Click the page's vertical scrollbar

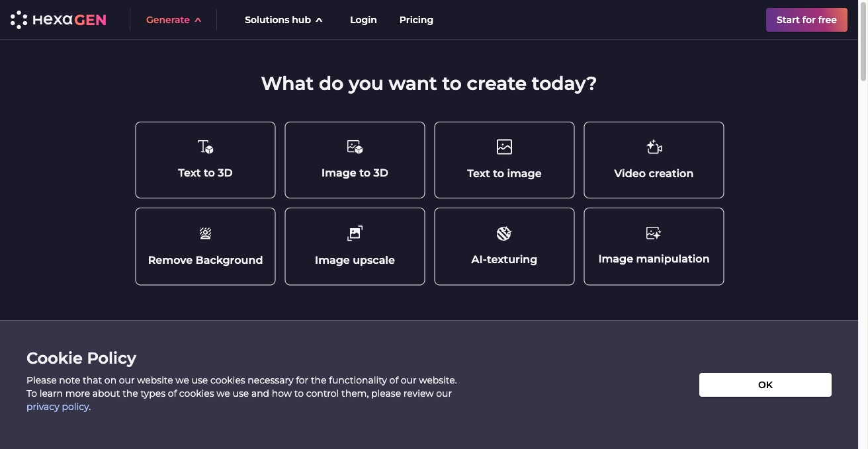[863, 40]
